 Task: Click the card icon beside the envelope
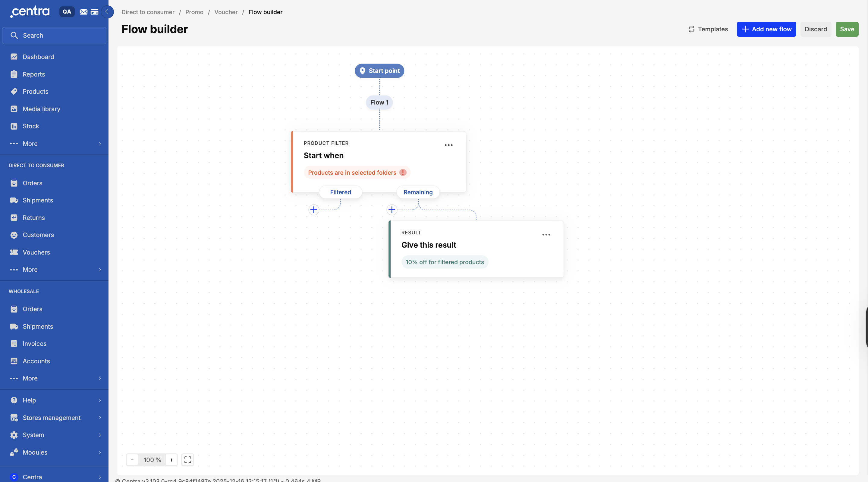click(x=95, y=12)
